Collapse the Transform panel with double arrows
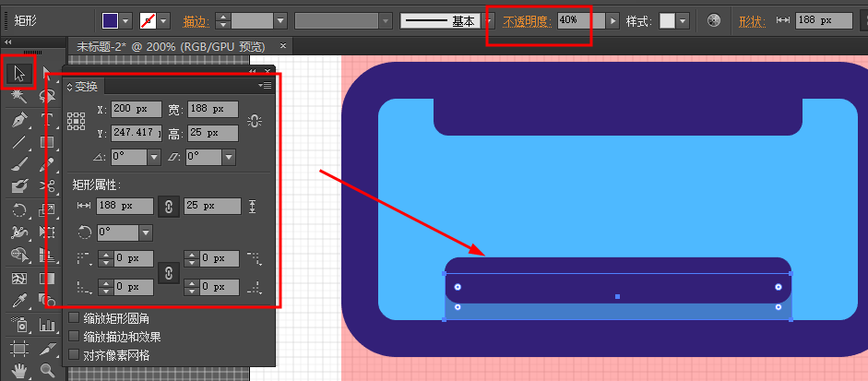 coord(253,71)
